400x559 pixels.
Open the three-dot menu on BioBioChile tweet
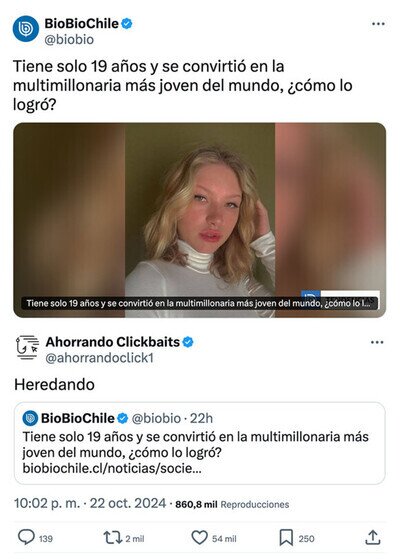(x=378, y=24)
